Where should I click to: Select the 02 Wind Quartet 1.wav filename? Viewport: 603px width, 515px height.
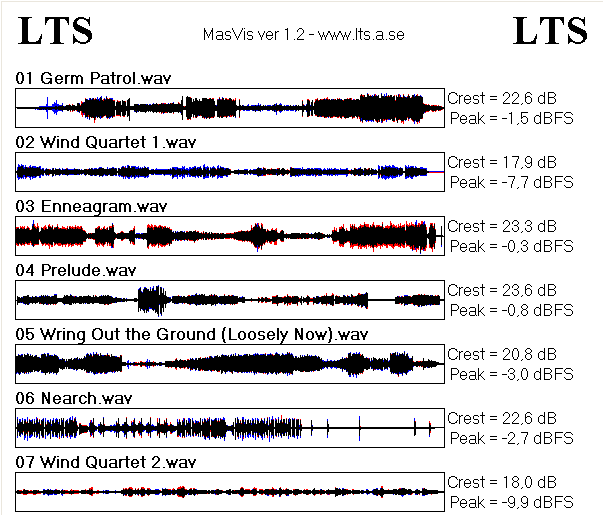[106, 142]
